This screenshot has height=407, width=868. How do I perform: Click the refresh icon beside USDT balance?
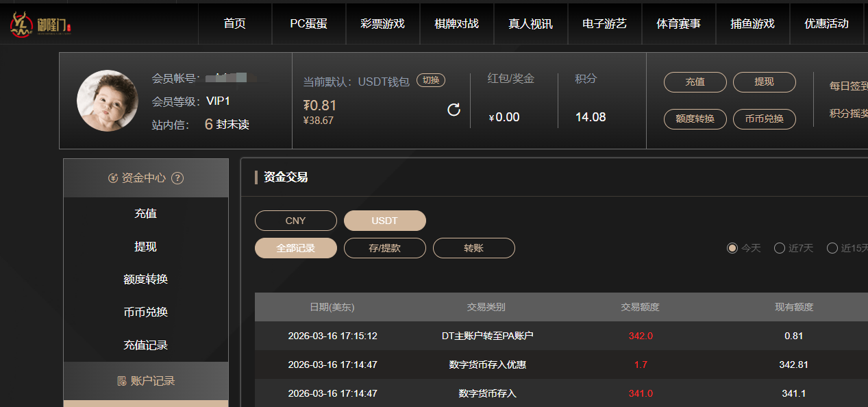click(454, 110)
